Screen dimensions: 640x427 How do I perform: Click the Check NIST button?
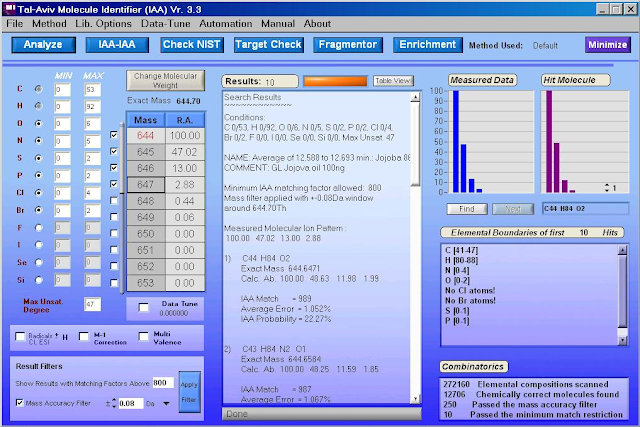tap(191, 44)
